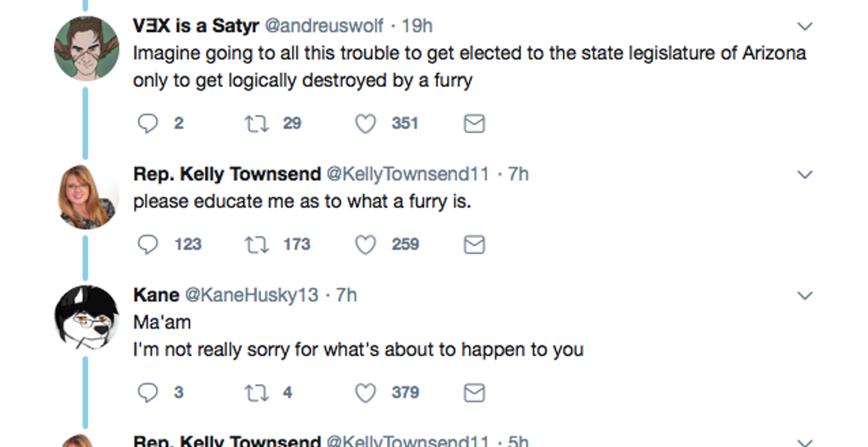The image size is (868, 447).
Task: Open the dropdown caret on Kane's tweet
Action: pos(805,296)
